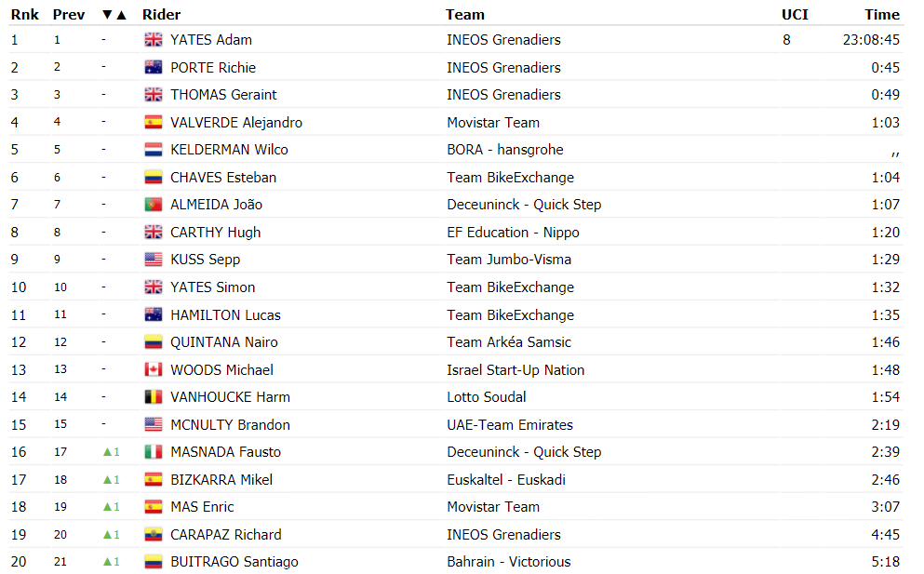Screen dimensions: 924x574
Task: Open rider page for QUINTANA Nairo
Action: coord(224,342)
